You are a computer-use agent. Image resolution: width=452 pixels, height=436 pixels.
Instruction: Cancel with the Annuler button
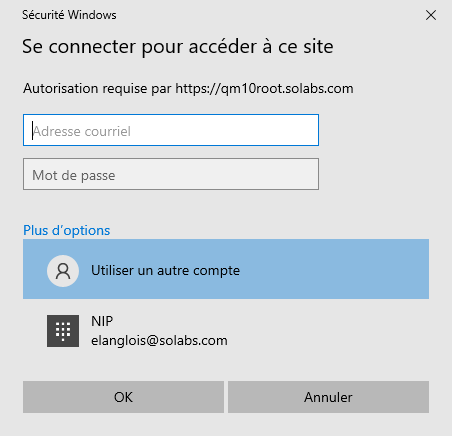click(x=328, y=397)
